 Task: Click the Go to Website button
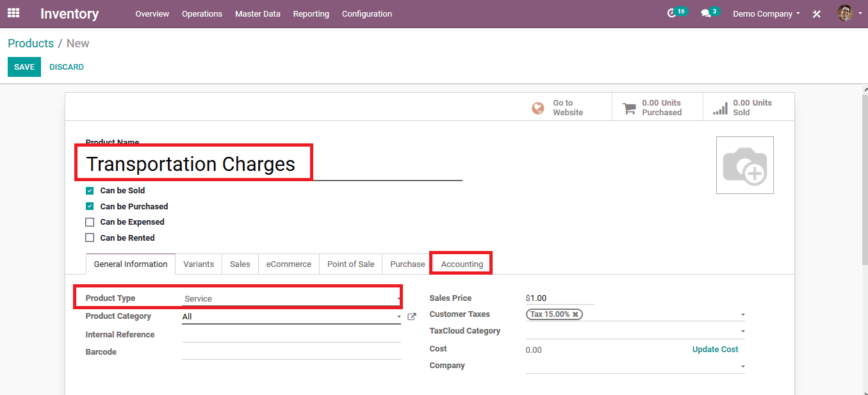[567, 108]
